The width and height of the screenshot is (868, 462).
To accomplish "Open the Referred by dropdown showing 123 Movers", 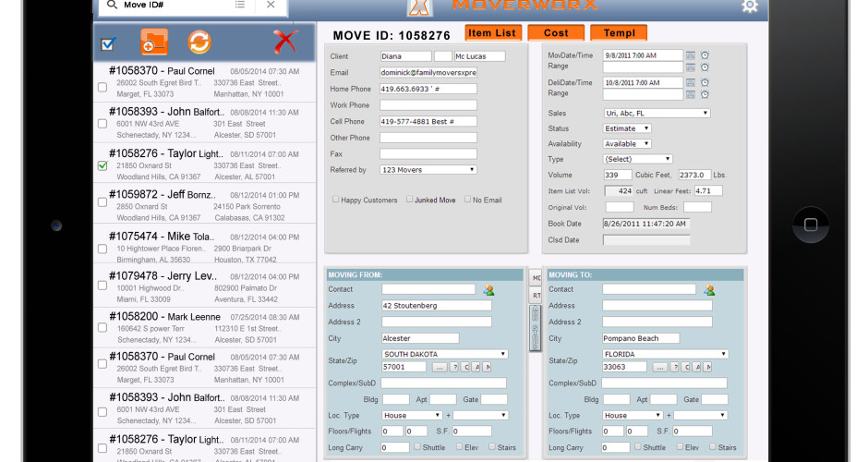I will [428, 170].
